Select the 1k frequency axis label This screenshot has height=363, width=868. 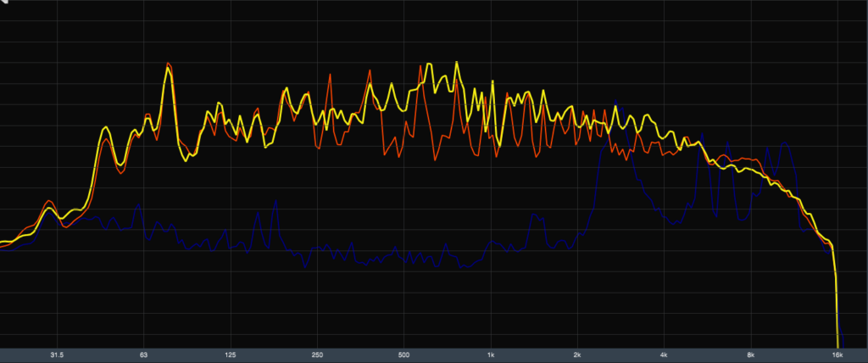(x=491, y=355)
